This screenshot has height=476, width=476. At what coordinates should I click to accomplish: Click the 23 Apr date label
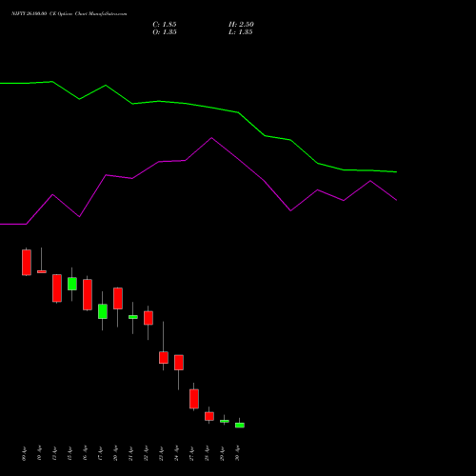click(162, 454)
